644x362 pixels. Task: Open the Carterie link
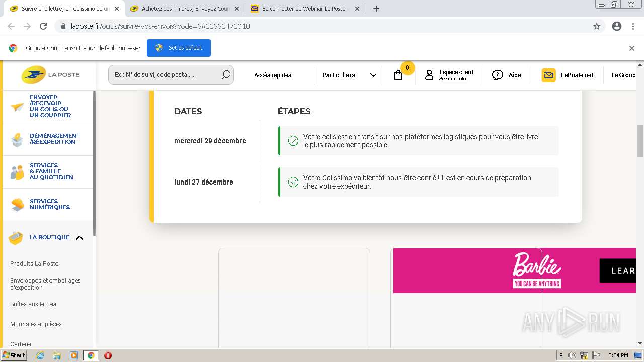tap(21, 344)
